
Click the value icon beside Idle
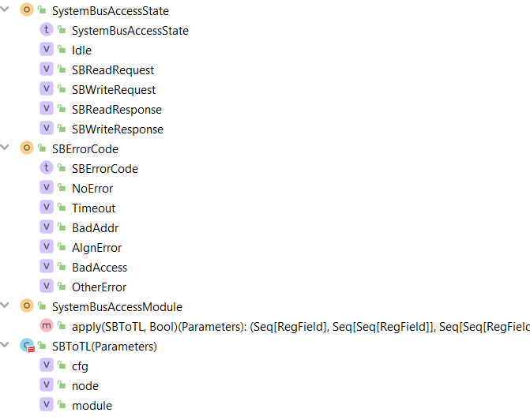47,49
